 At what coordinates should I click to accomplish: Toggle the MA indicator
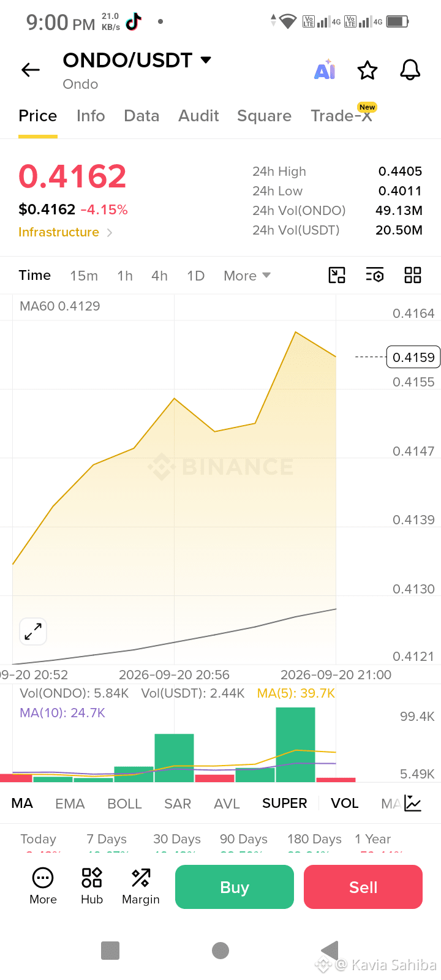pyautogui.click(x=22, y=803)
